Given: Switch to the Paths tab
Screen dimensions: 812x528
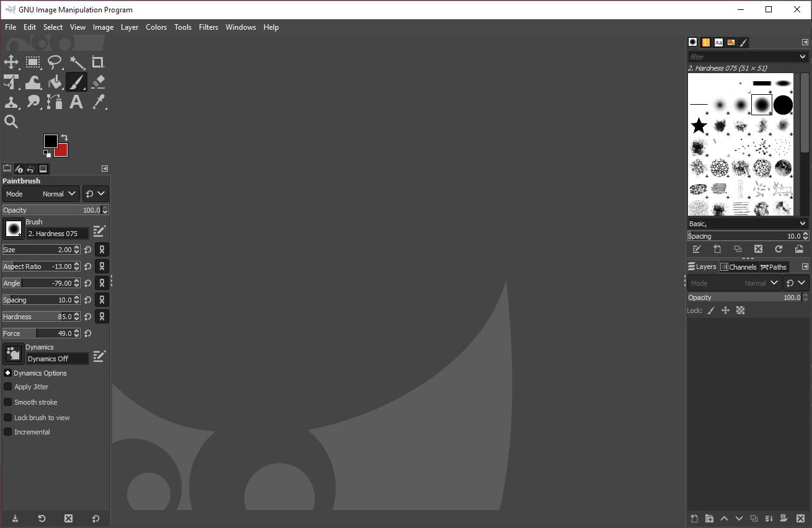Looking at the screenshot, I should (x=774, y=267).
